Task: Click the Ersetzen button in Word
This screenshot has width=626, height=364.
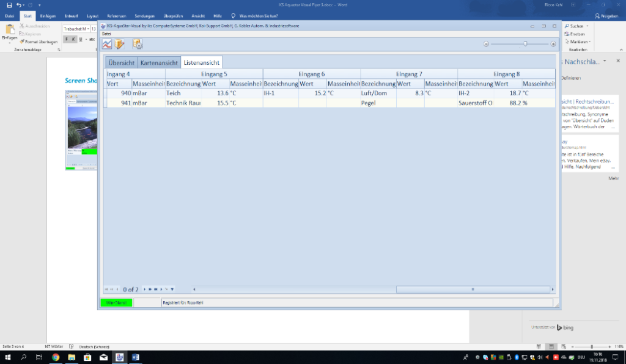Action: point(578,34)
